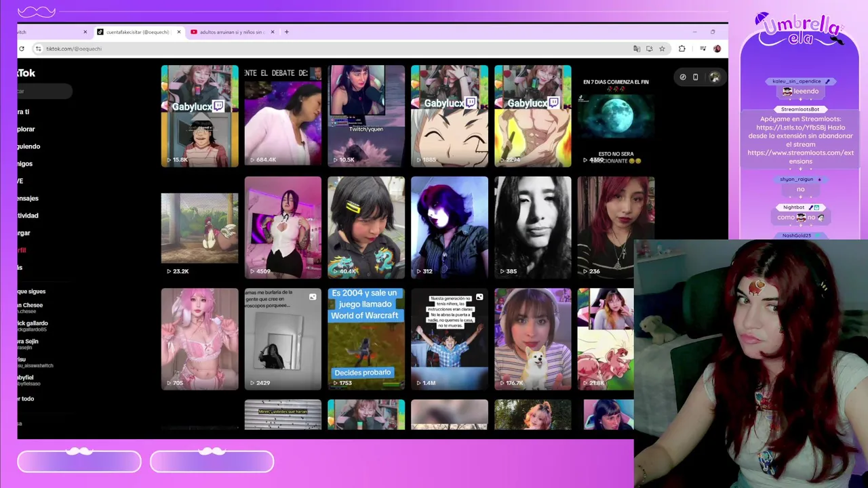868x488 pixels.
Task: Open the streamloots.com/extensions link in chat
Action: pos(801,157)
